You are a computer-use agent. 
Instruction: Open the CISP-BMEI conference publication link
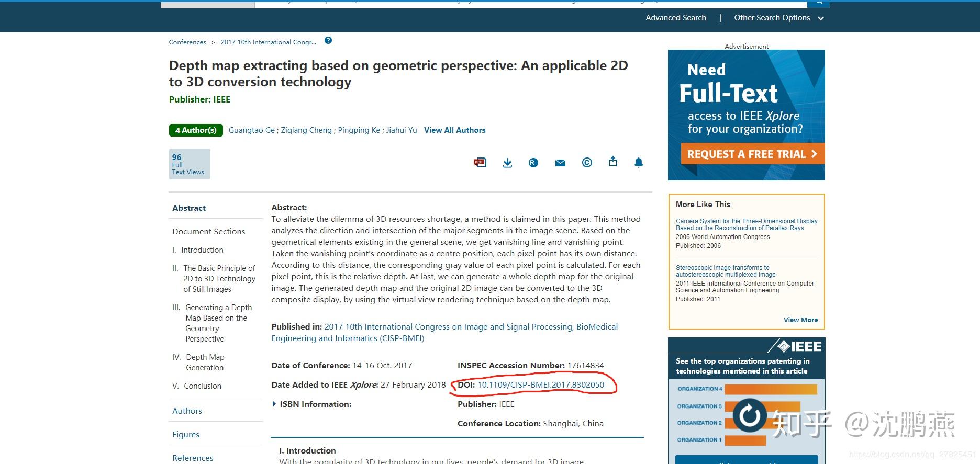point(444,333)
